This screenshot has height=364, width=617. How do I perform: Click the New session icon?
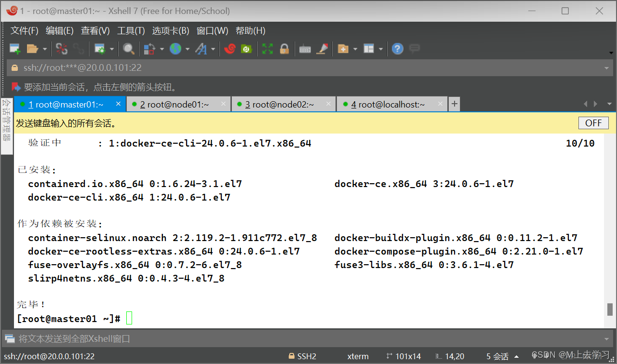[x=15, y=49]
